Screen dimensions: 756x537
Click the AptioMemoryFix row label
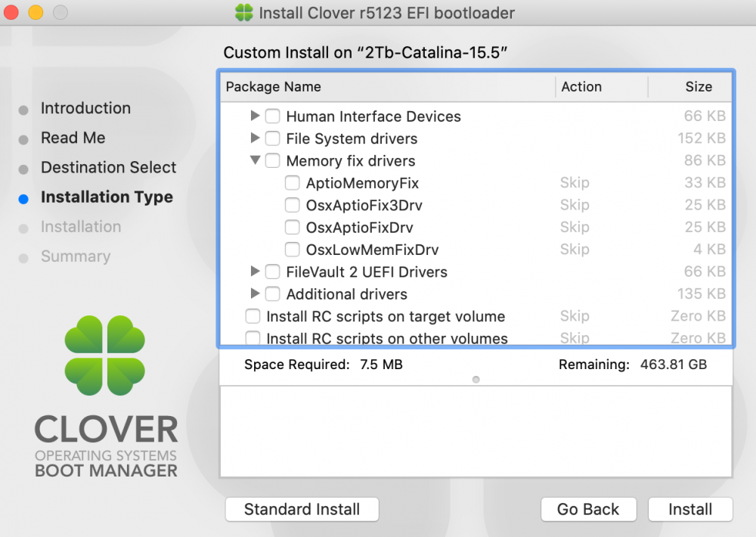tap(363, 183)
